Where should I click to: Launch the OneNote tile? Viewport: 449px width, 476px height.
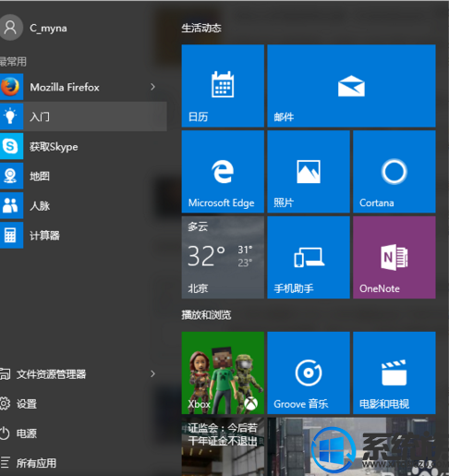pyautogui.click(x=394, y=257)
